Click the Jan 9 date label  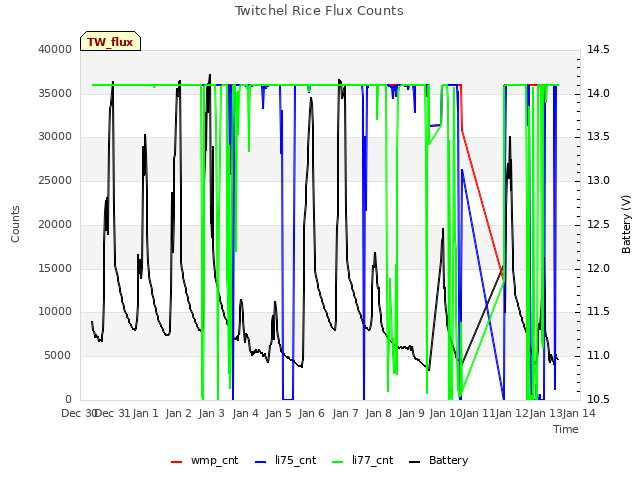coord(412,413)
